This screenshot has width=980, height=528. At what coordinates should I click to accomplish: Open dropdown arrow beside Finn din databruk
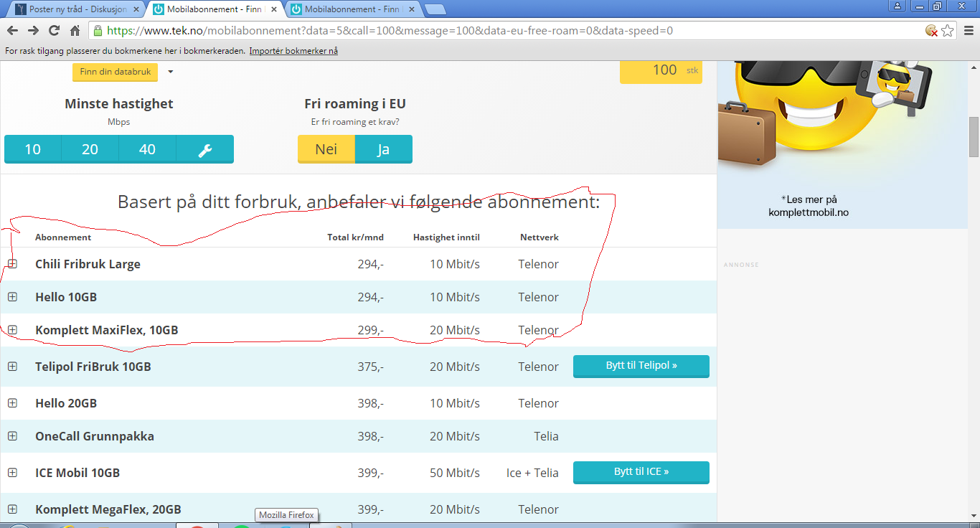(x=171, y=72)
